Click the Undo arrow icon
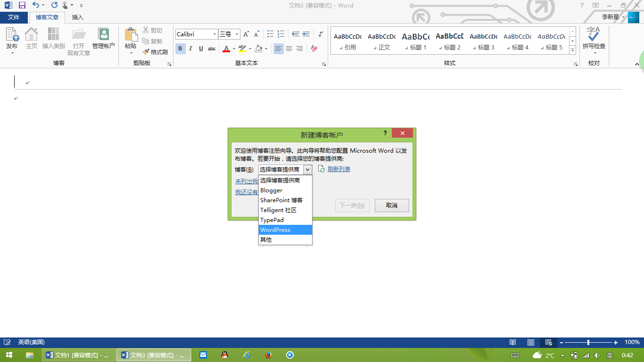The height and width of the screenshot is (362, 644). coord(36,5)
